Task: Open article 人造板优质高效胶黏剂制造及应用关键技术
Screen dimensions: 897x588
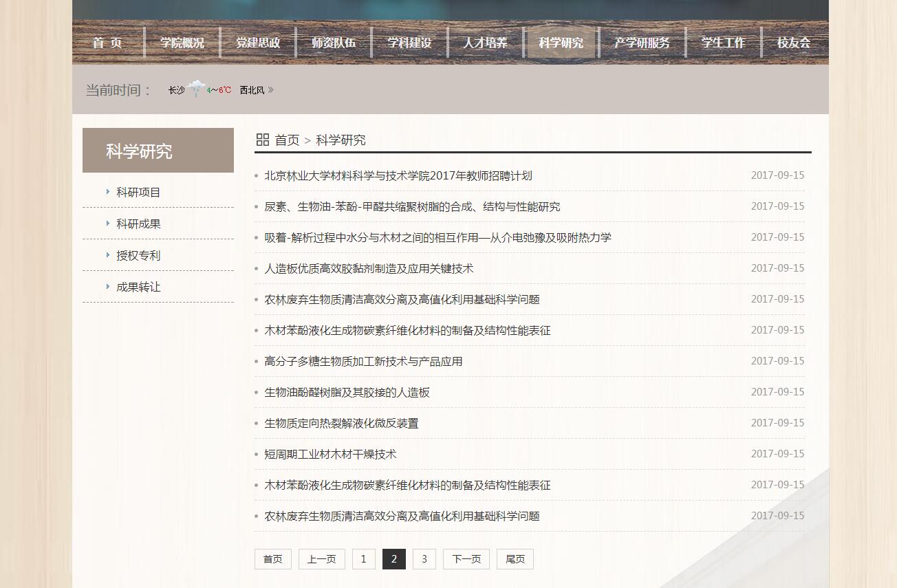Action: (x=369, y=269)
